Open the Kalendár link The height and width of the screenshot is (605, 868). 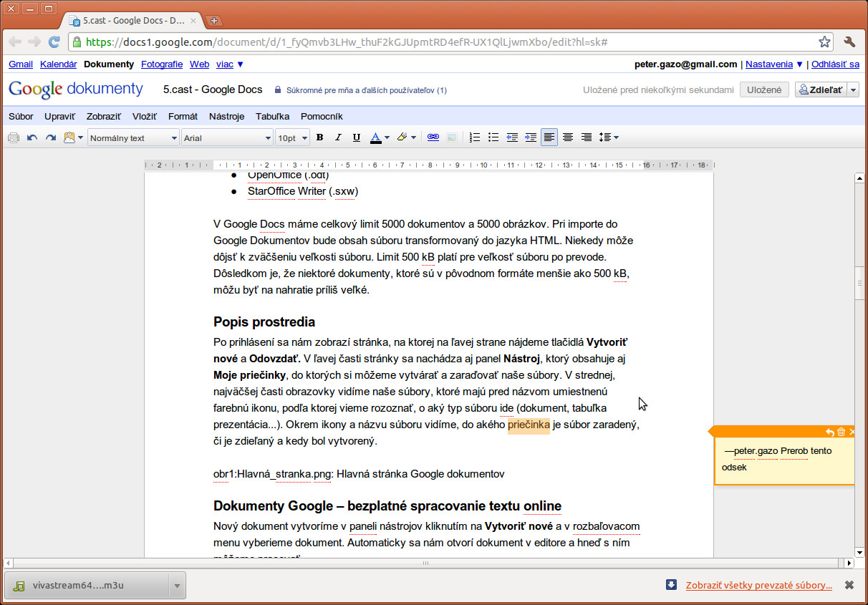pos(59,64)
